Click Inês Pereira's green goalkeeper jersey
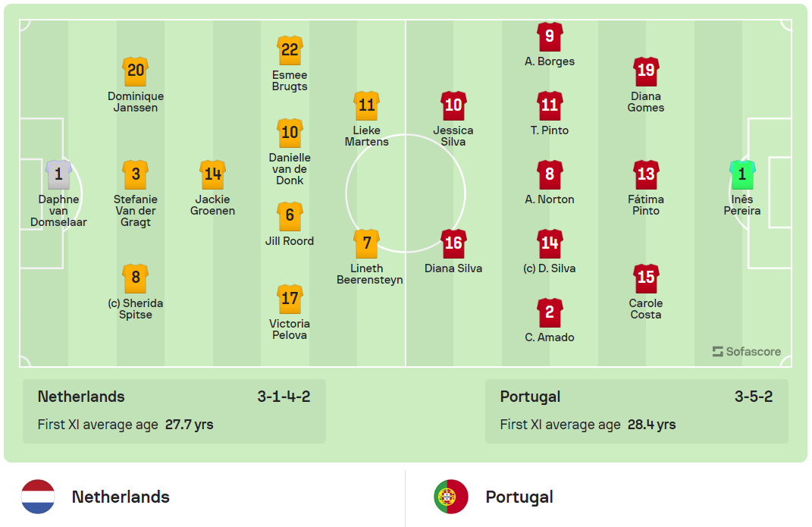This screenshot has height=527, width=812. pos(741,175)
